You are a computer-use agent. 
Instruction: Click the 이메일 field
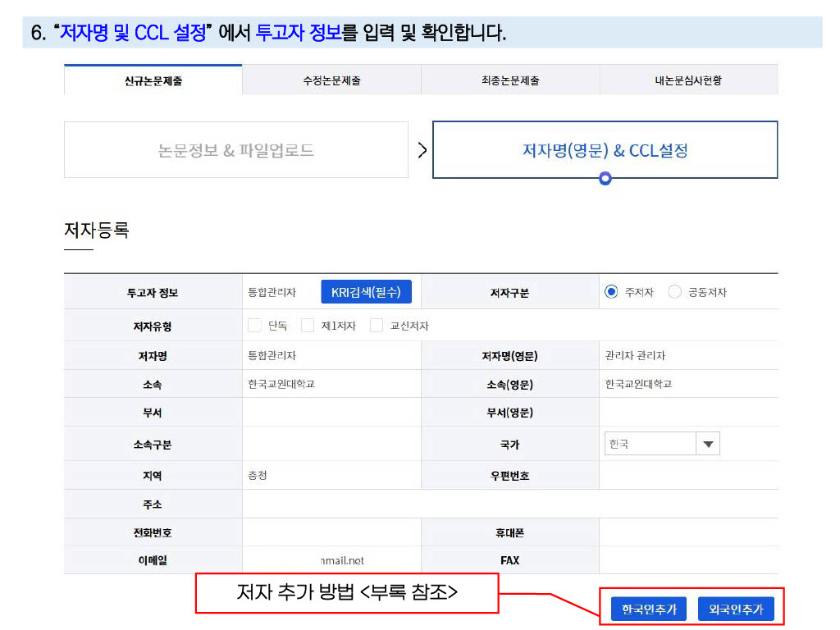[331, 560]
